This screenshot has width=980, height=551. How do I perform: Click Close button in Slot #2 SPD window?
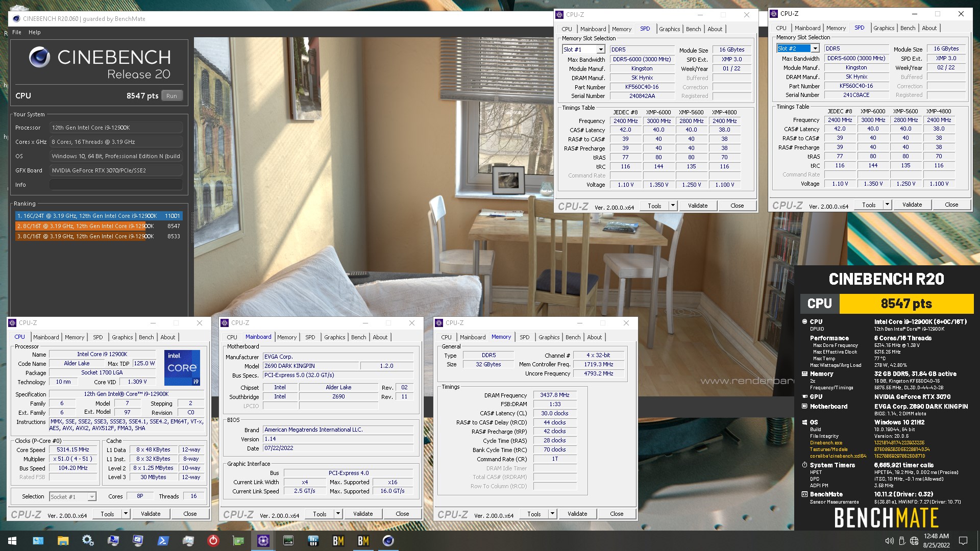[951, 205]
